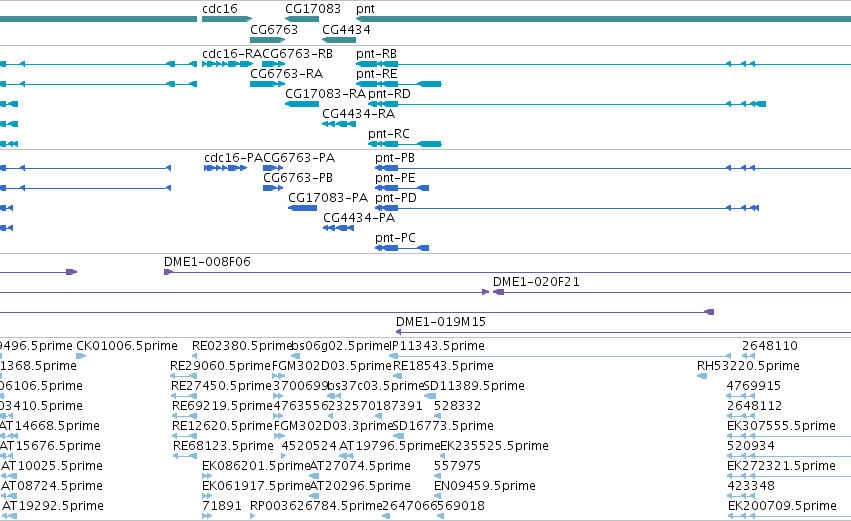The width and height of the screenshot is (851, 521).
Task: Click EST label CK01006.5prime
Action: [126, 346]
